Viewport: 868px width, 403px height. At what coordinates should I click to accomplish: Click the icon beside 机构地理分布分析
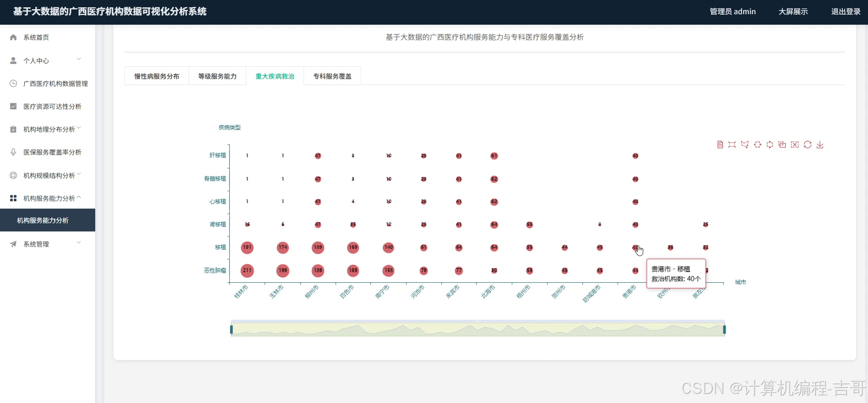click(x=13, y=129)
